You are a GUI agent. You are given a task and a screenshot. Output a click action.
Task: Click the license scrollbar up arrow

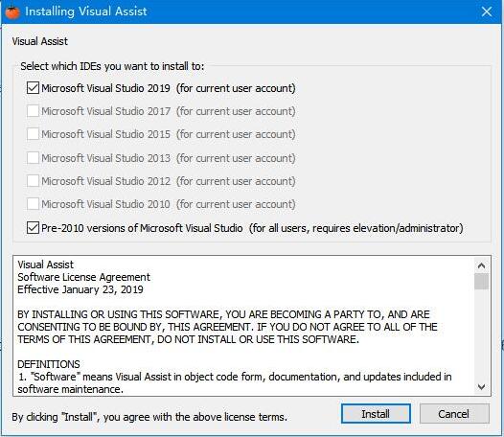point(481,265)
